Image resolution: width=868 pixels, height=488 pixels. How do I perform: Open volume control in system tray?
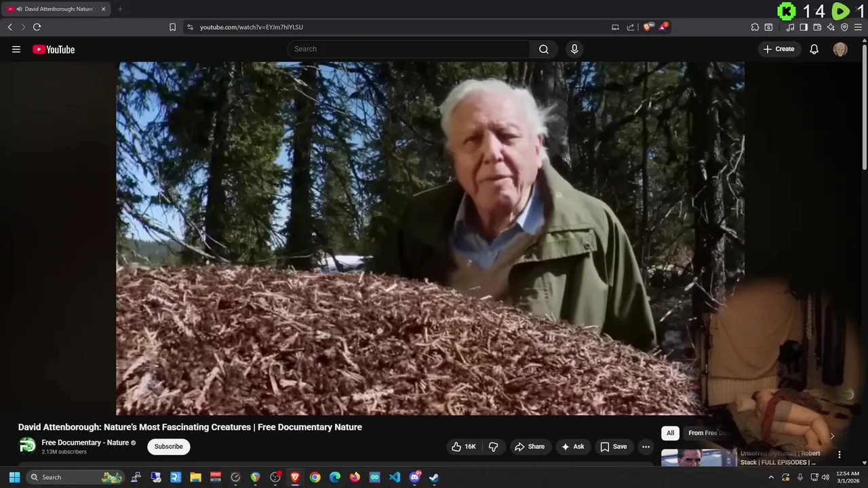825,477
